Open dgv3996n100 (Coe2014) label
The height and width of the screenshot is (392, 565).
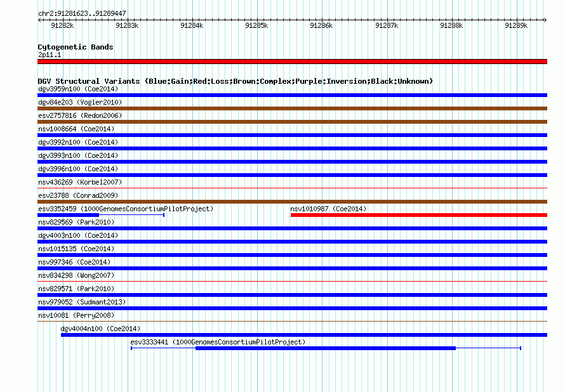point(78,169)
